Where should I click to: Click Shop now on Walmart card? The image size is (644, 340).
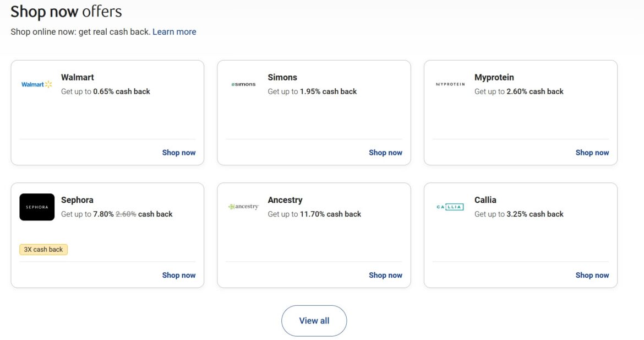(178, 153)
